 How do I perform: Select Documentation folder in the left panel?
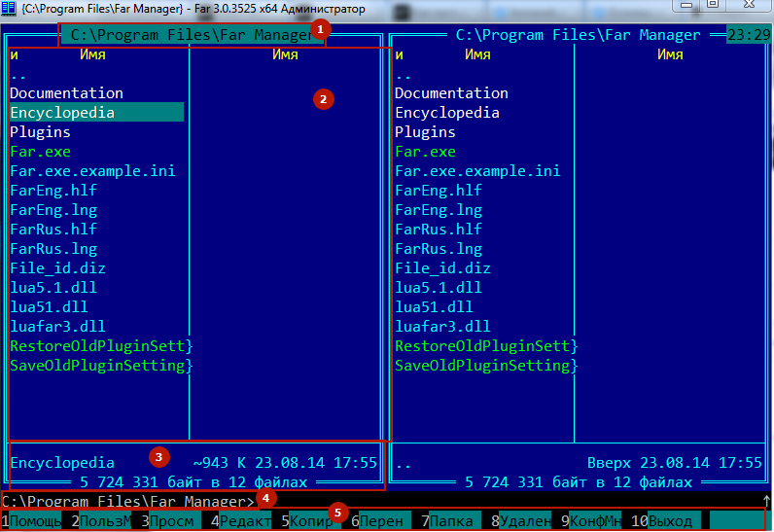tap(67, 93)
